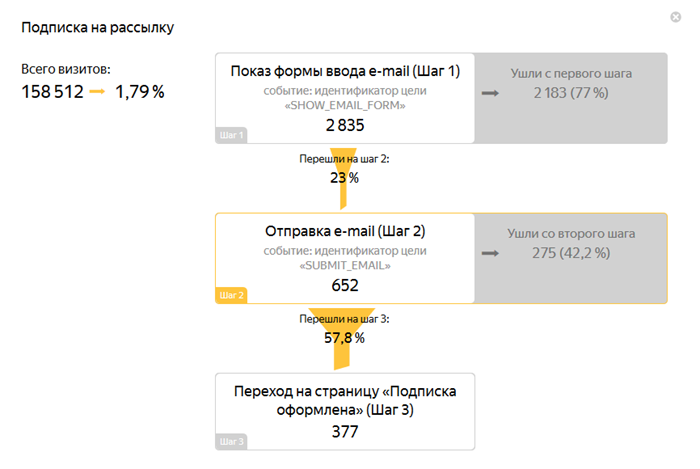
Task: Click the 2 835 visits count
Action: tap(345, 125)
